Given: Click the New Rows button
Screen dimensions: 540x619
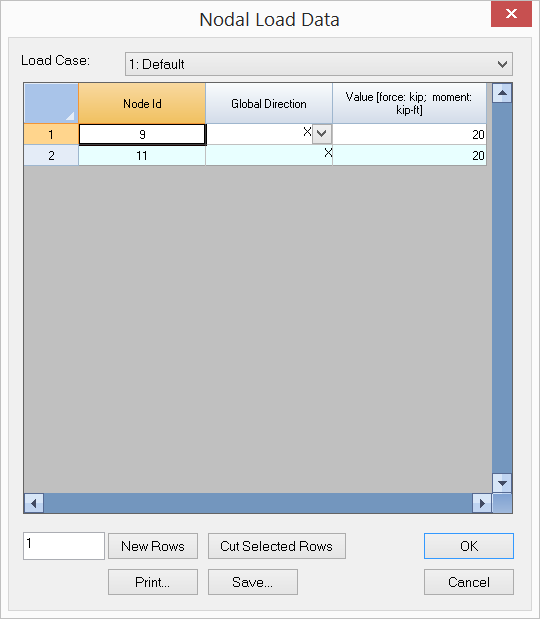Looking at the screenshot, I should pyautogui.click(x=153, y=546).
